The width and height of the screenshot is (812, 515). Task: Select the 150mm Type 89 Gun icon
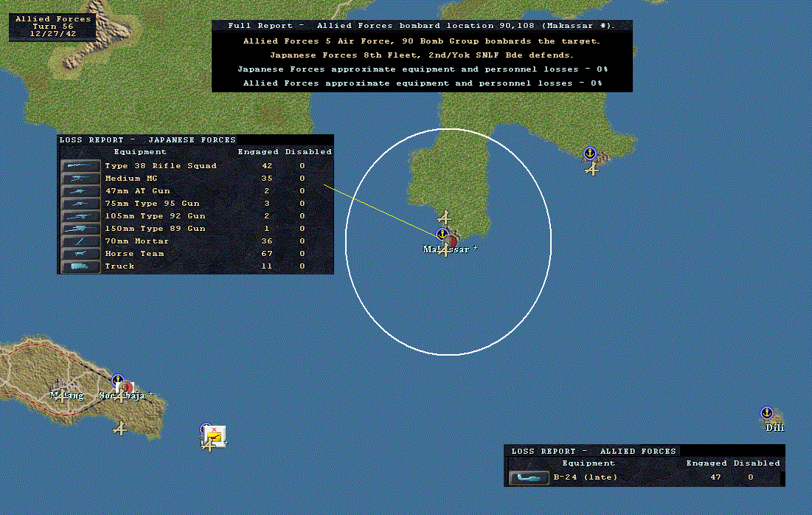[80, 229]
